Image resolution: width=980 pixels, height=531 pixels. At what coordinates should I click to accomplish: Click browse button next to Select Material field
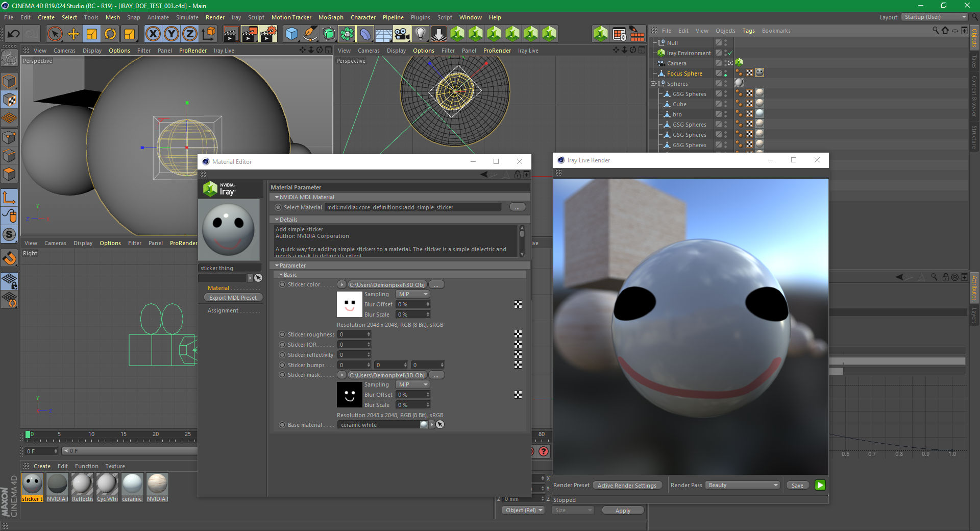click(x=518, y=207)
